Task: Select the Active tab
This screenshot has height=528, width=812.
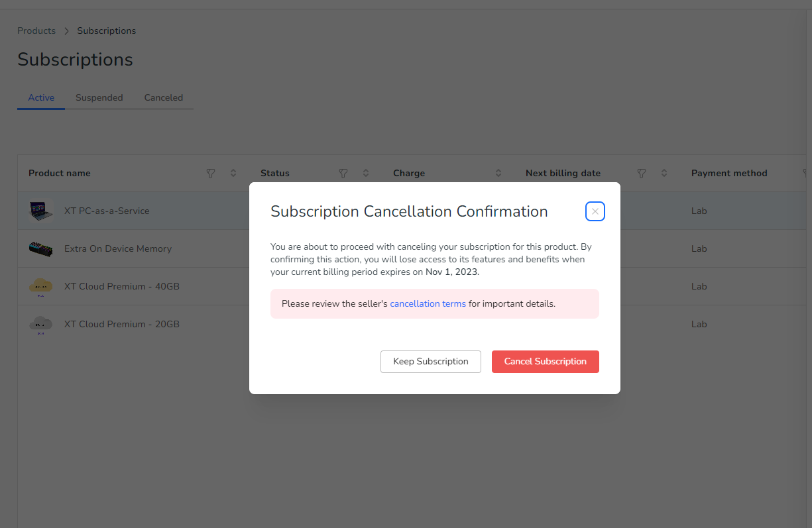Action: pos(41,97)
